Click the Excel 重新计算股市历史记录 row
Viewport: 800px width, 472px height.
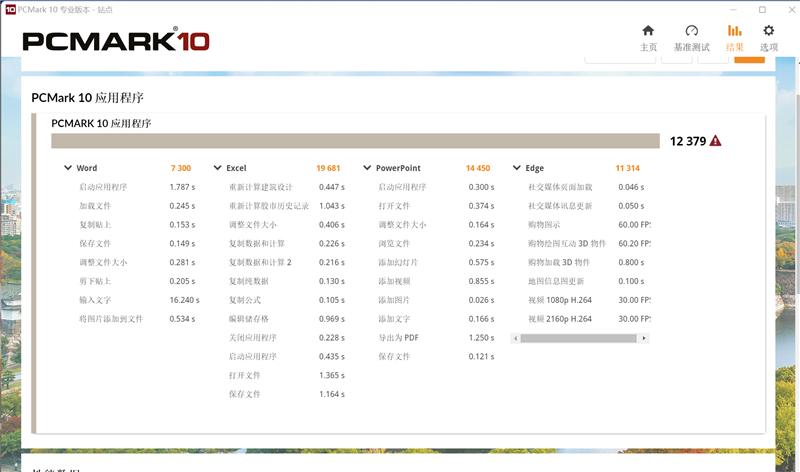coord(287,206)
